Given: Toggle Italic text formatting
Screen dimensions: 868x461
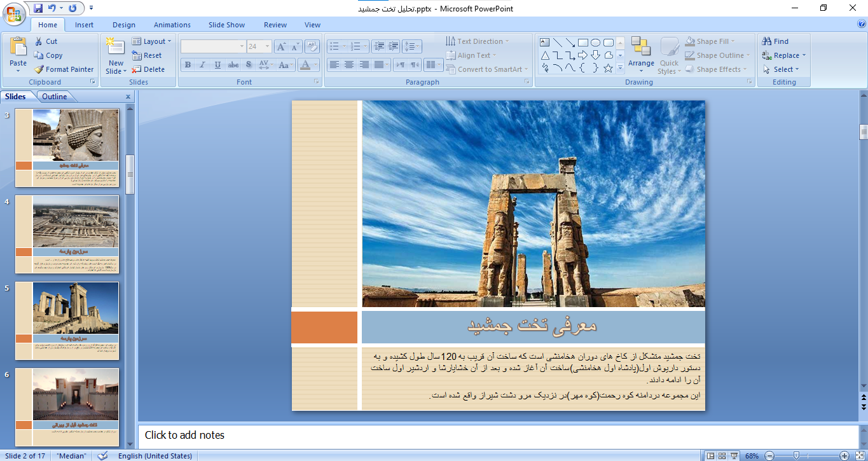Looking at the screenshot, I should click(203, 65).
